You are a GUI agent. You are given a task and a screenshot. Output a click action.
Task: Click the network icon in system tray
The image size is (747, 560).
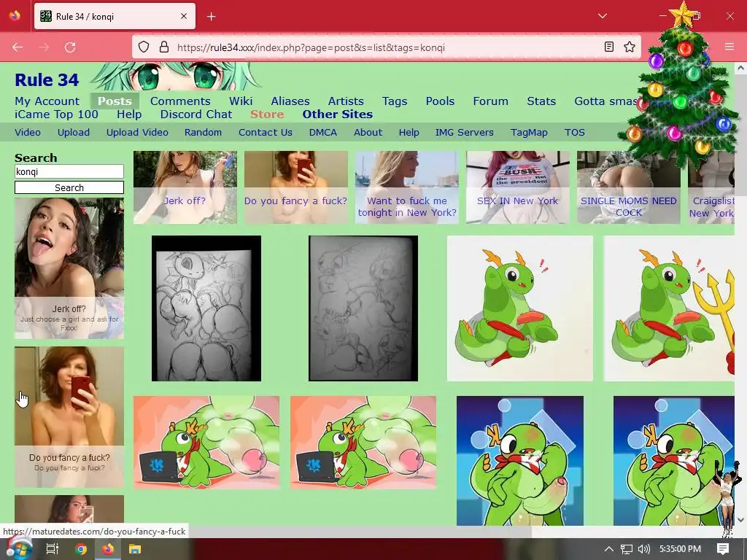point(627,549)
